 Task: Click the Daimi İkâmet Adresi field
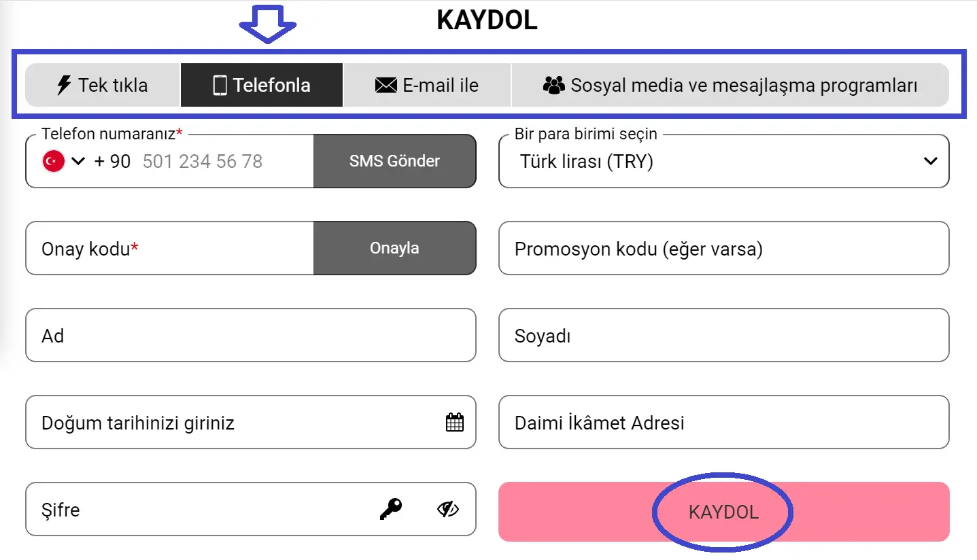pos(723,422)
